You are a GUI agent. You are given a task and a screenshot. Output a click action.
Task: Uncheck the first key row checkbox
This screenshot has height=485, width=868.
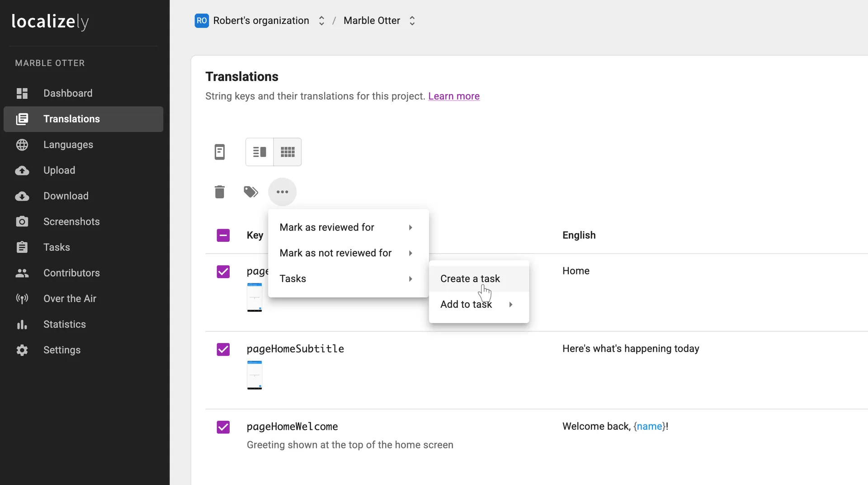pos(223,271)
